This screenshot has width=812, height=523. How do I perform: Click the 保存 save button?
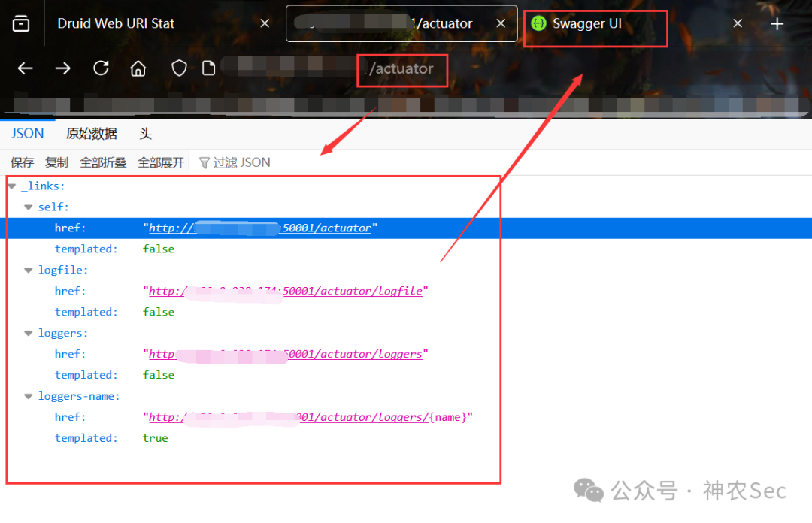[23, 162]
